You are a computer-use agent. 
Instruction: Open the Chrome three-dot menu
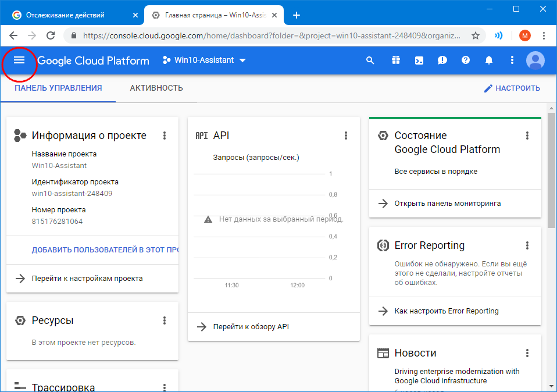pyautogui.click(x=544, y=35)
